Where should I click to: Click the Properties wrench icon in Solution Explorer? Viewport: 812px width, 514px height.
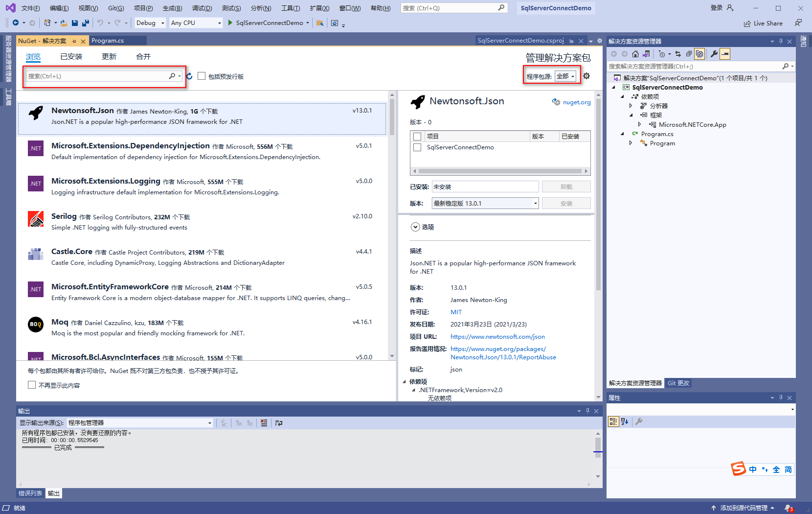pyautogui.click(x=715, y=54)
